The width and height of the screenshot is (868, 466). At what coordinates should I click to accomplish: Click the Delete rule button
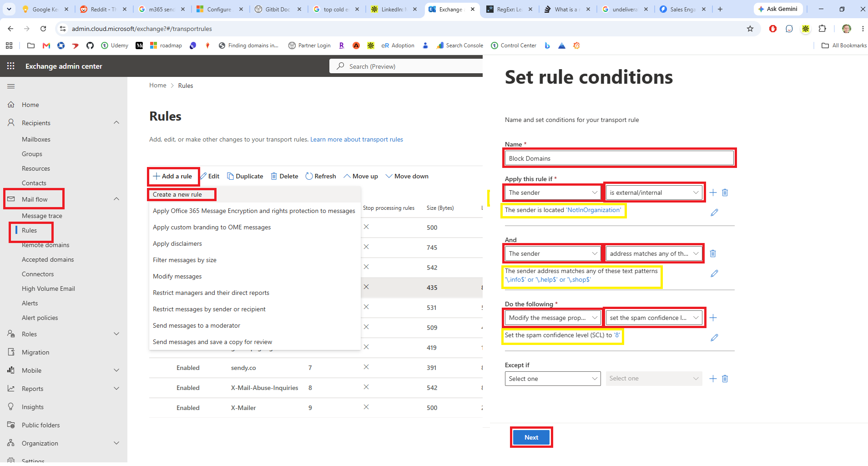pyautogui.click(x=285, y=176)
